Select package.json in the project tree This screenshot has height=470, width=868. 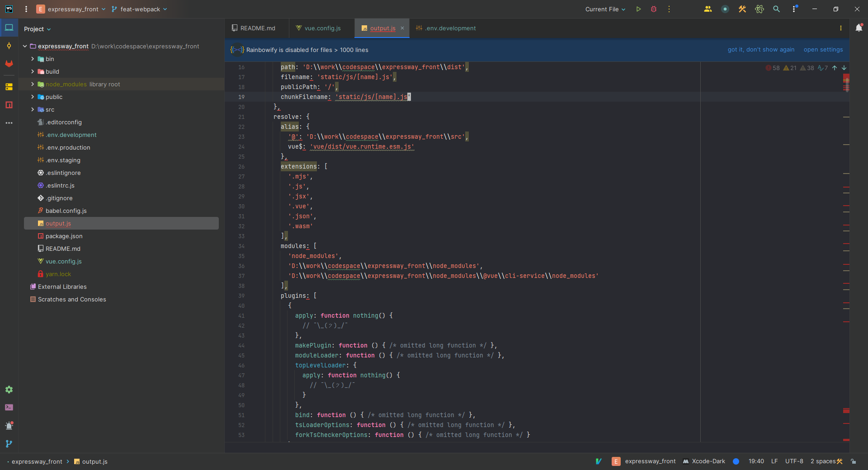[64, 236]
